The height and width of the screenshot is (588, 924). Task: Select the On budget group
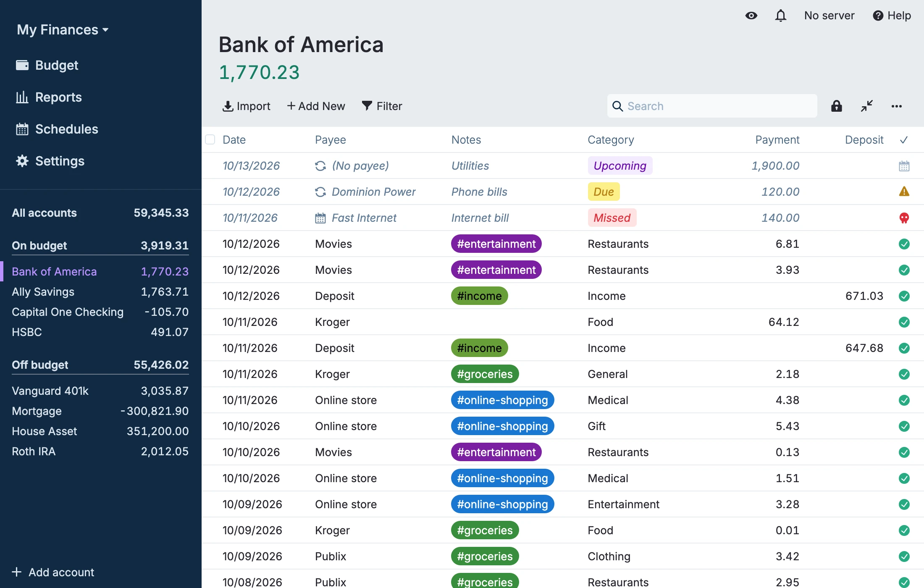pyautogui.click(x=100, y=246)
